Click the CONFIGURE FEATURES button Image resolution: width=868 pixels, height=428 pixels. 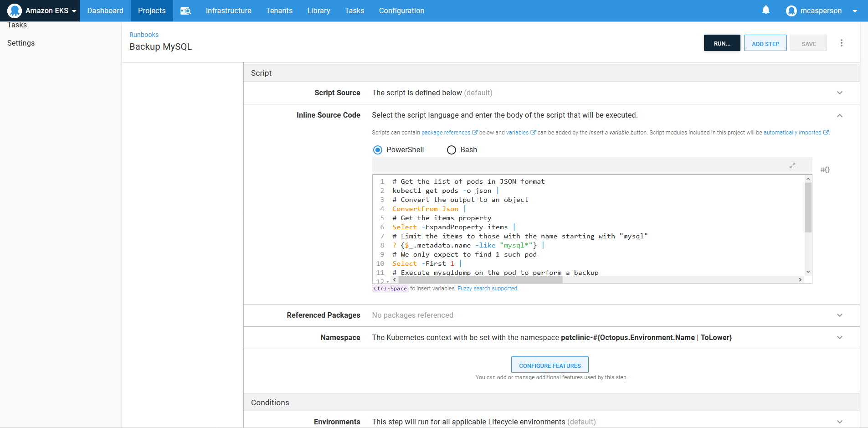click(x=550, y=365)
